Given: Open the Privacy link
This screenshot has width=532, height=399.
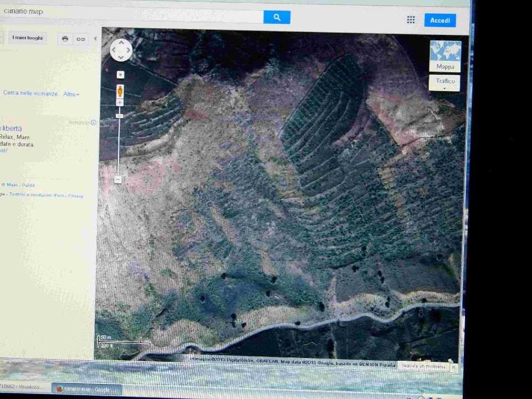Looking at the screenshot, I should point(75,196).
